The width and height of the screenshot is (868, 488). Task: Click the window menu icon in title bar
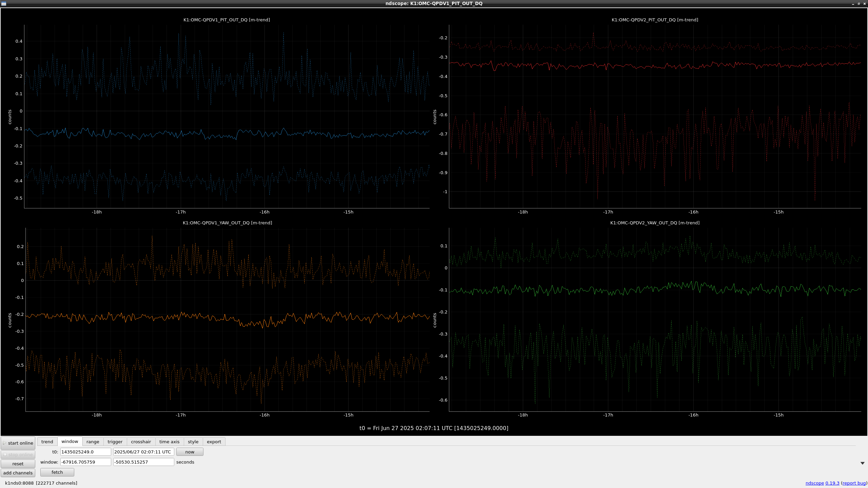point(4,4)
